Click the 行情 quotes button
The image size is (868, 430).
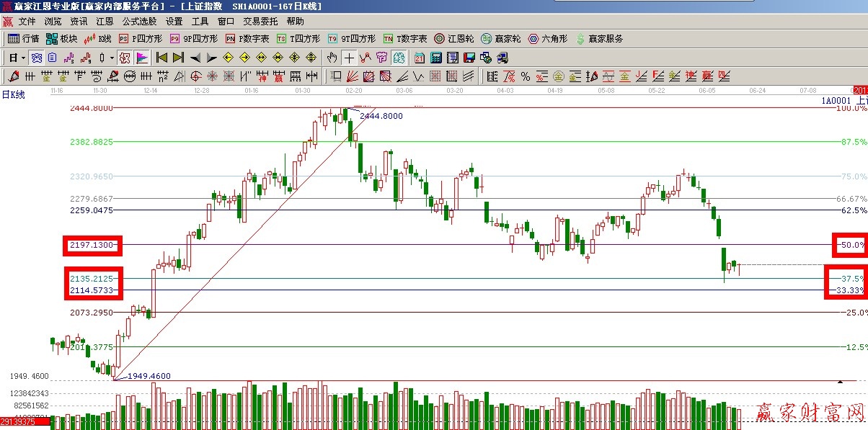24,39
